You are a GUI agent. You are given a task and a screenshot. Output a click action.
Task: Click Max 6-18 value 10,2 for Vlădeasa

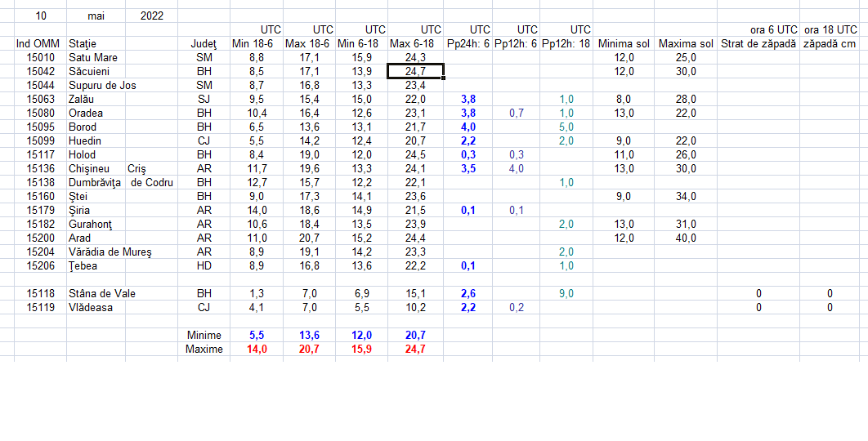415,308
